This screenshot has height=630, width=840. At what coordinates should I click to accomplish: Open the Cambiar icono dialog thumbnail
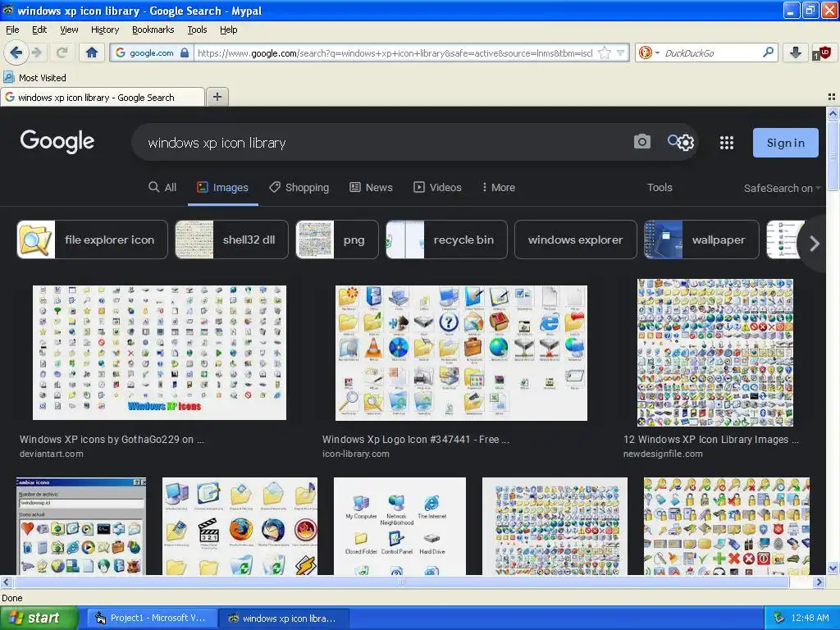[81, 526]
